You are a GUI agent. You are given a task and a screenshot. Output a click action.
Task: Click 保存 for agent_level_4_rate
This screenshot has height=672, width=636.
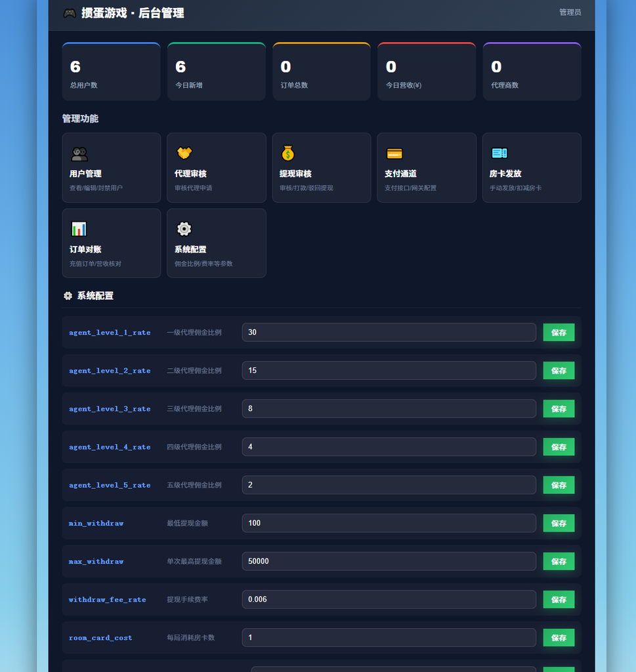click(x=559, y=447)
